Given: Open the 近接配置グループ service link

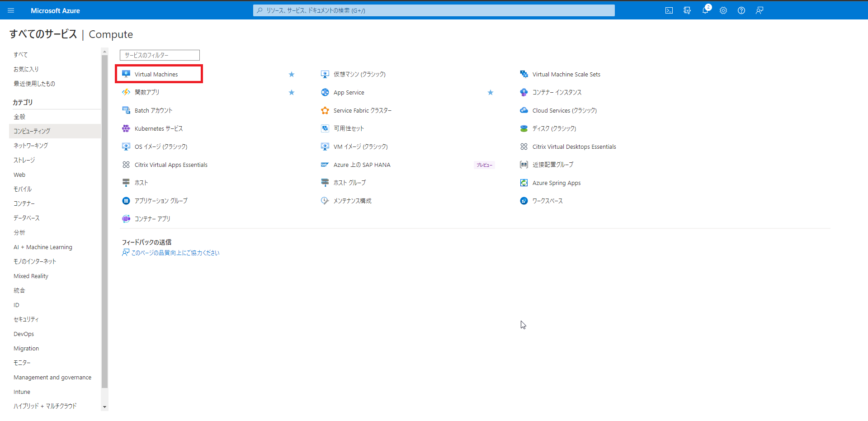Looking at the screenshot, I should tap(553, 165).
